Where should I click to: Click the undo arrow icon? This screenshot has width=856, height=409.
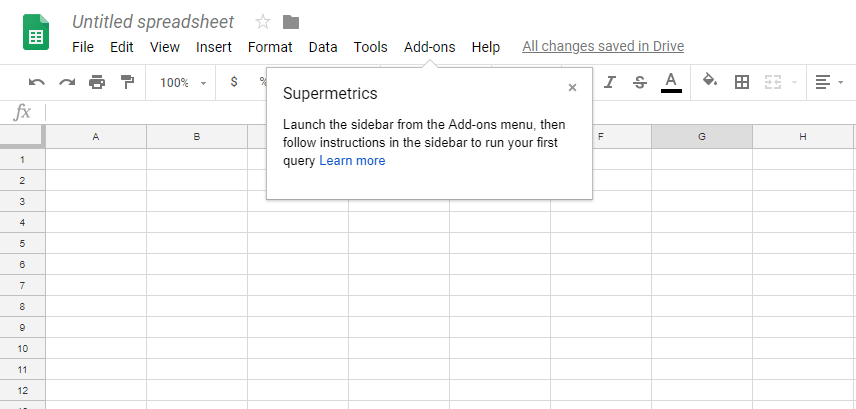[x=37, y=82]
